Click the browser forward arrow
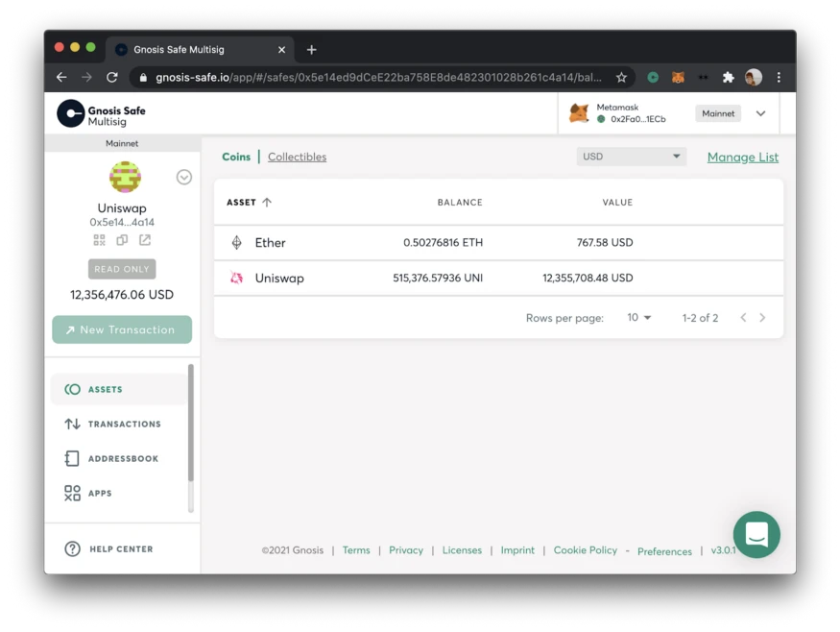The height and width of the screenshot is (632, 840). (x=86, y=77)
